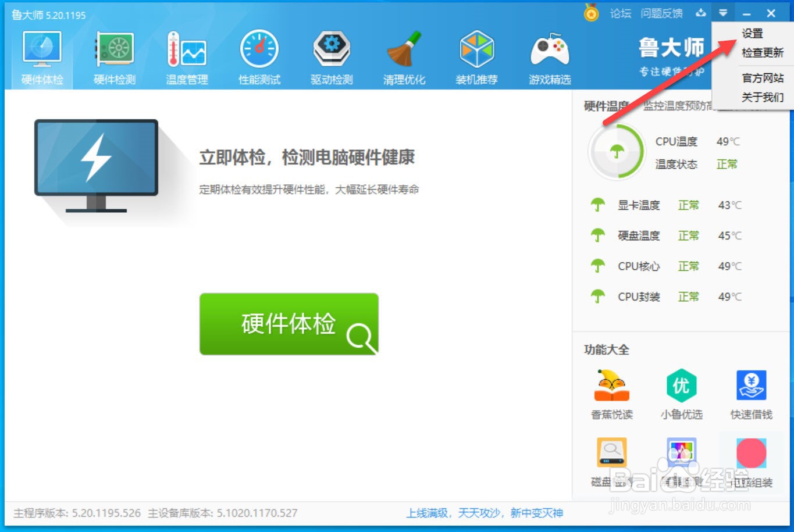Click the 显卡温度 43℃ value
Image resolution: width=794 pixels, height=532 pixels.
click(x=730, y=205)
